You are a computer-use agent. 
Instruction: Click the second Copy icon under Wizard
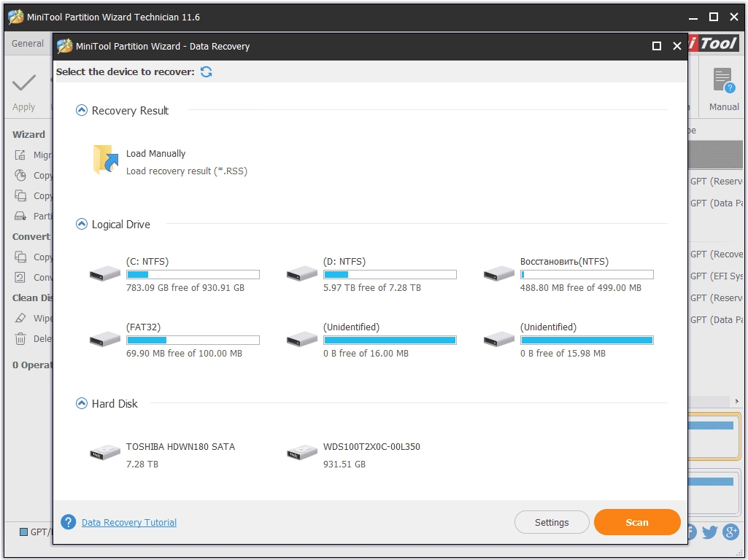click(20, 196)
